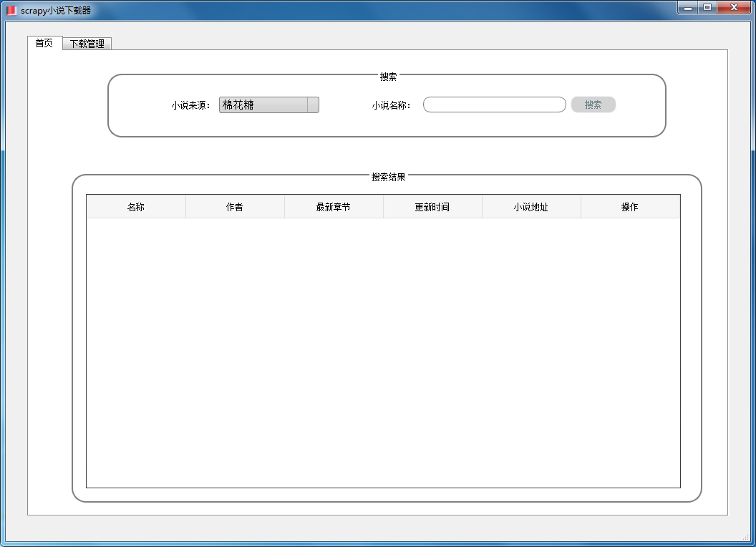Screen dimensions: 756x547
Task: Select the 名称 column header
Action: (136, 207)
